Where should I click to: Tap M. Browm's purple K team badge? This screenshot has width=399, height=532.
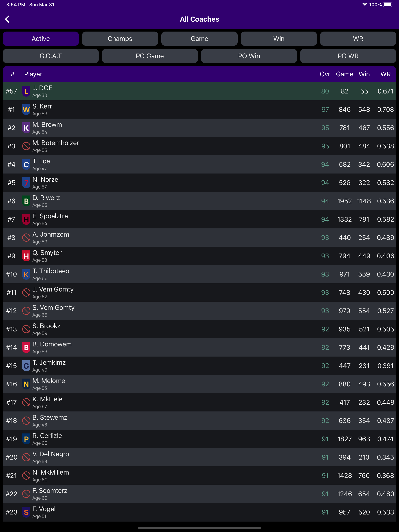[x=26, y=128]
